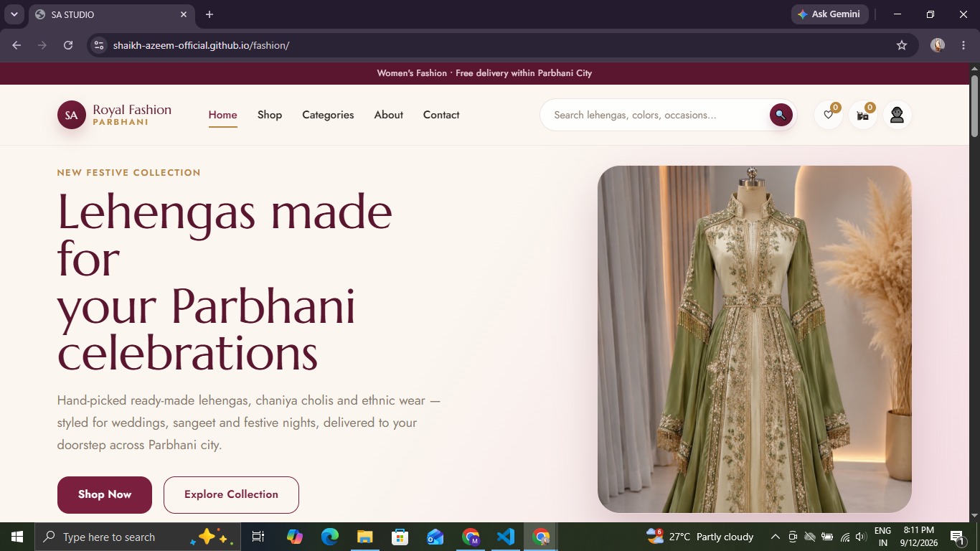Open the user account icon
980x551 pixels.
(x=897, y=115)
